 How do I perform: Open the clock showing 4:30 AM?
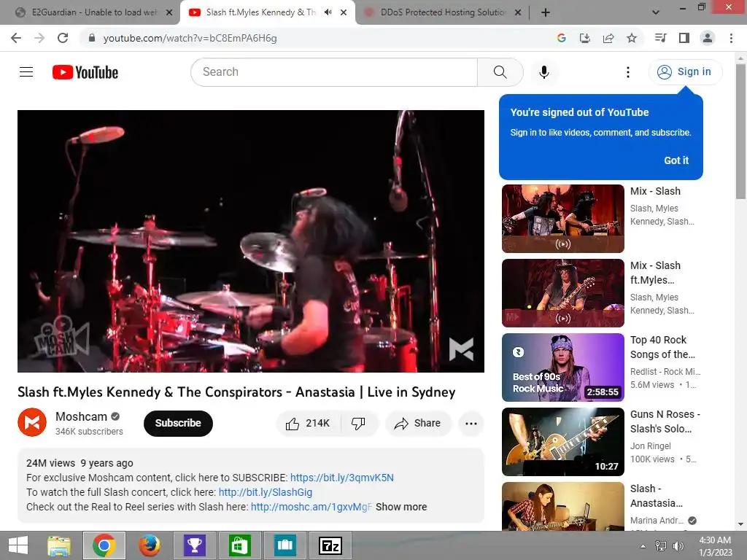coord(715,546)
